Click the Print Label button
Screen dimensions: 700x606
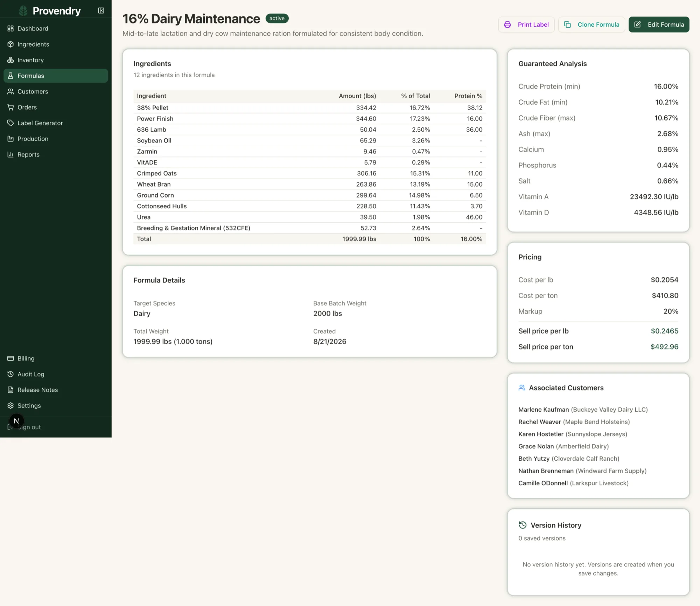pos(526,25)
